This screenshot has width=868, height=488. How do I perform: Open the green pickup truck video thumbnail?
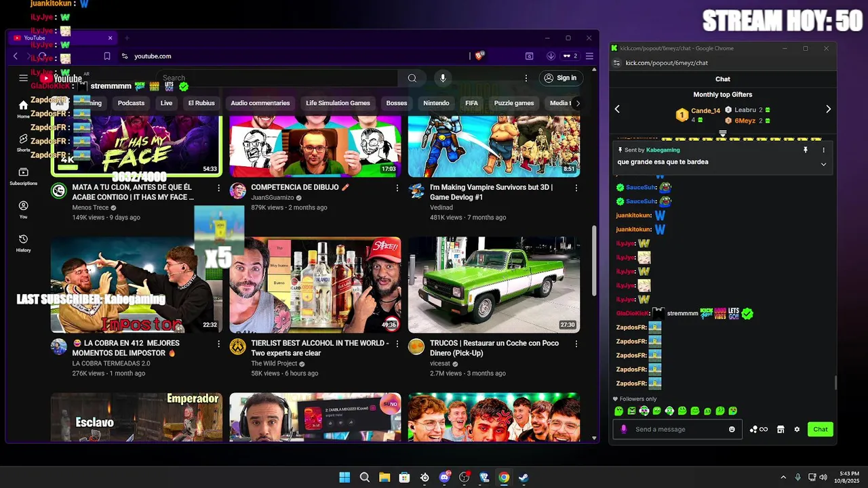tap(494, 285)
